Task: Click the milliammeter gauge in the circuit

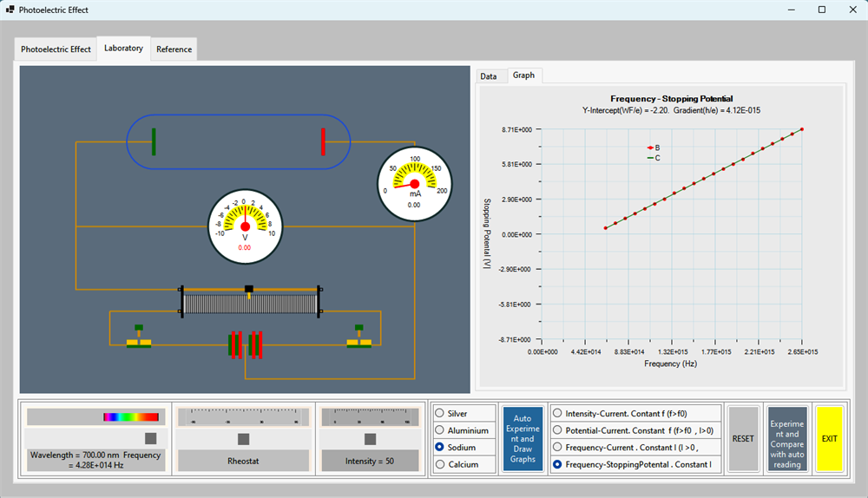Action: coord(415,184)
